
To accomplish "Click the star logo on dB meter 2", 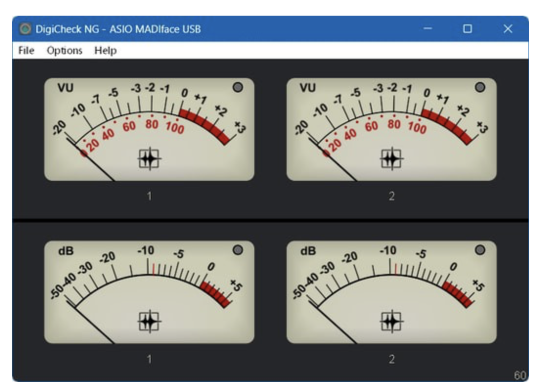I will point(391,321).
